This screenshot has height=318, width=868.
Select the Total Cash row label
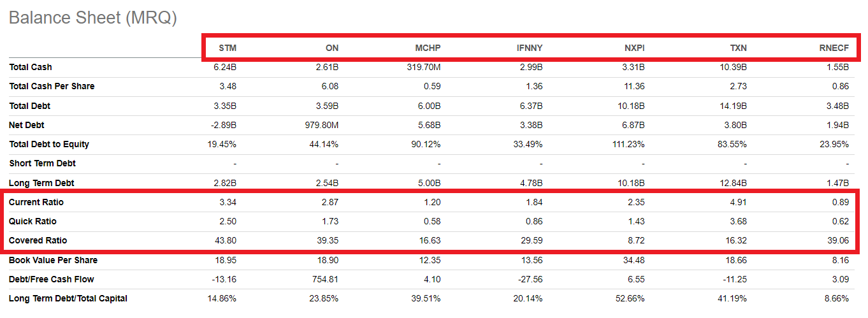[x=31, y=67]
